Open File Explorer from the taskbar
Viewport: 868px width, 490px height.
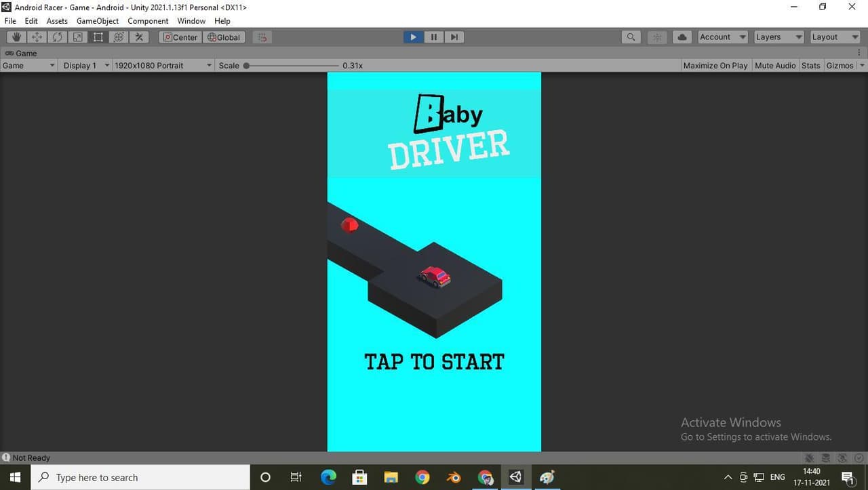click(x=391, y=477)
